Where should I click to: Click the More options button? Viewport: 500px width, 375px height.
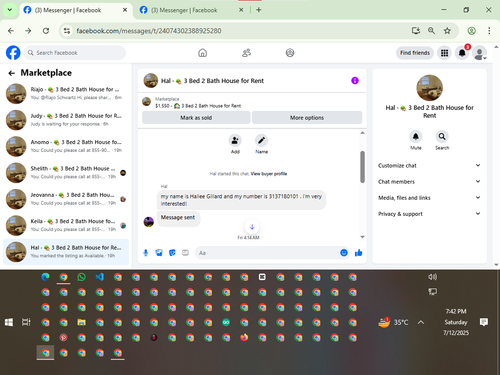(x=307, y=118)
